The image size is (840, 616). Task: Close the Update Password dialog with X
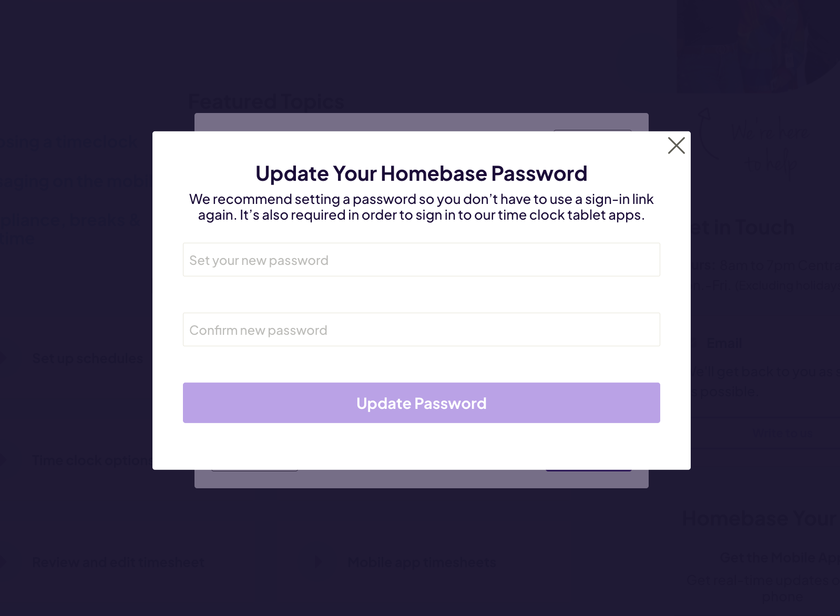point(676,146)
